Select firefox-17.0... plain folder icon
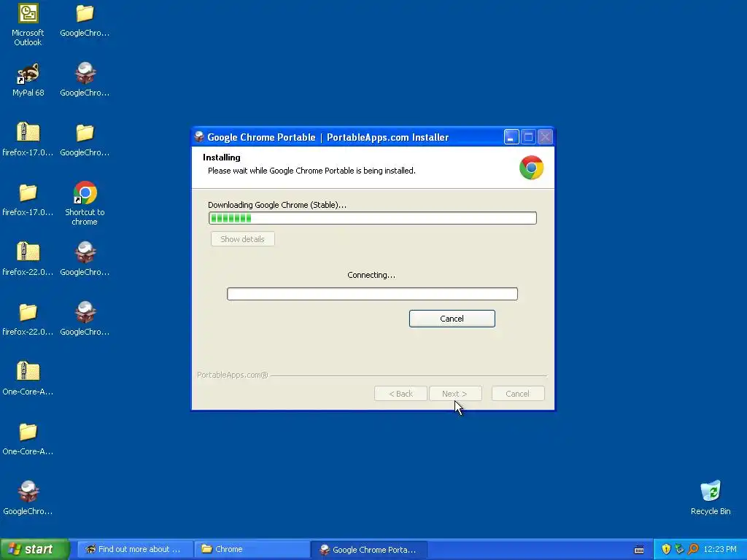 click(x=28, y=200)
